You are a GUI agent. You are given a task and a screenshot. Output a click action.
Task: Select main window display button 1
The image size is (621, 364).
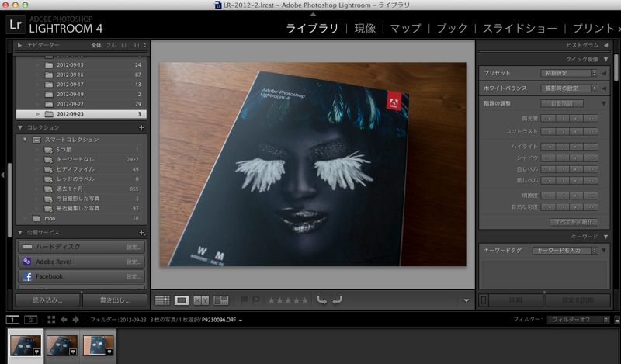click(x=12, y=319)
